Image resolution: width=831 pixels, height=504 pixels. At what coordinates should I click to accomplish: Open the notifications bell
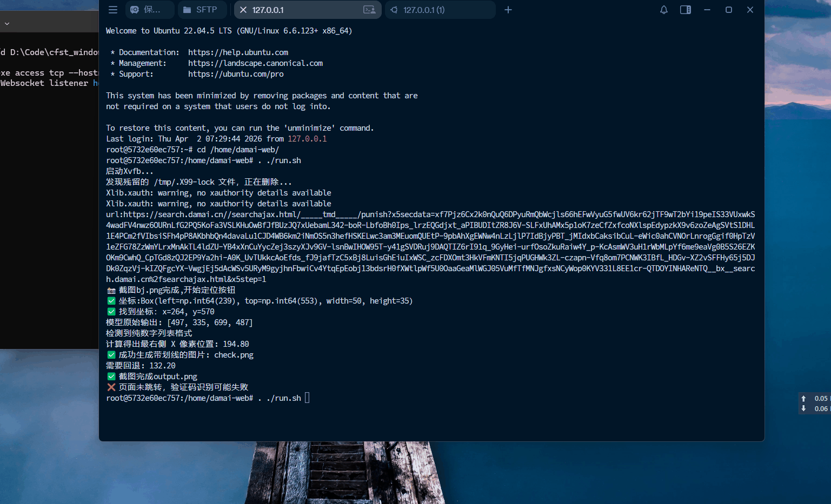(664, 10)
